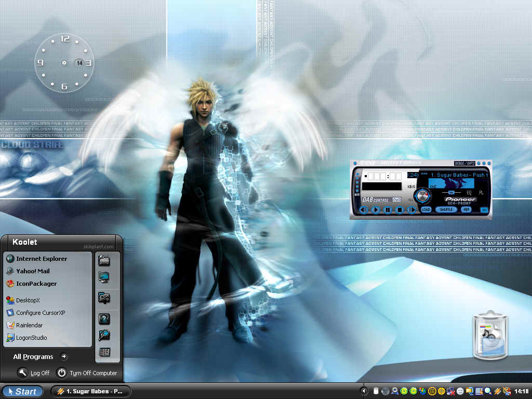
Task: Click the round volume knob
Action: pos(423,196)
